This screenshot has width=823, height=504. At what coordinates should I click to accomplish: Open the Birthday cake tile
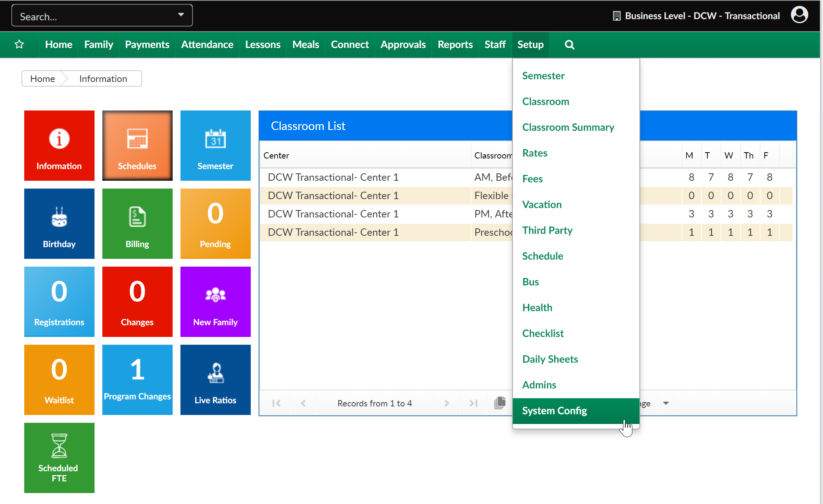point(59,223)
